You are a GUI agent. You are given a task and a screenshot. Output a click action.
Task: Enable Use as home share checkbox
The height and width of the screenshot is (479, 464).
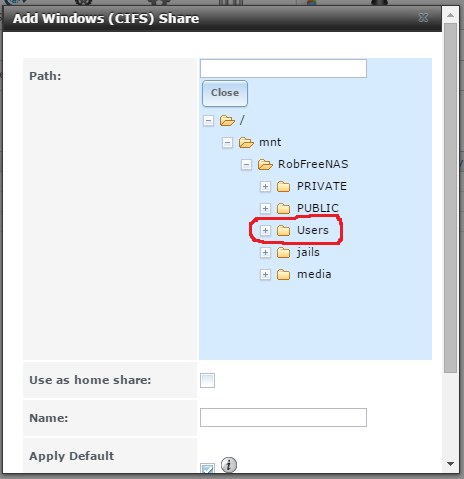click(207, 380)
